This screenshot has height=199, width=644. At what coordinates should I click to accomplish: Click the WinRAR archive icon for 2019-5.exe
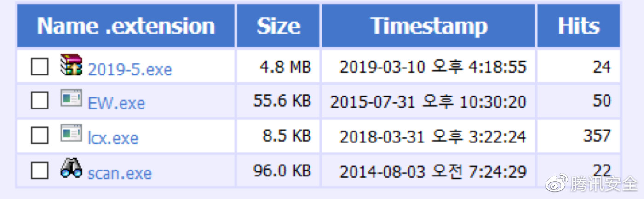point(71,65)
